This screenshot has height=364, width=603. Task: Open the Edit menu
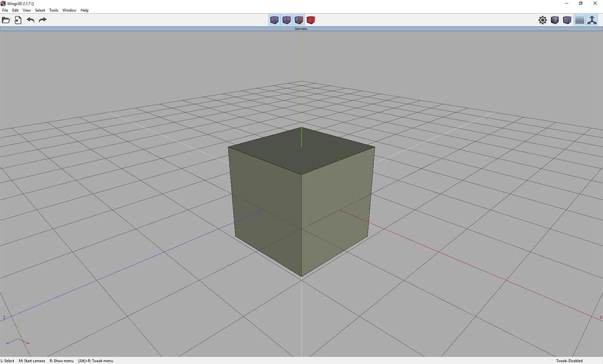pyautogui.click(x=16, y=10)
